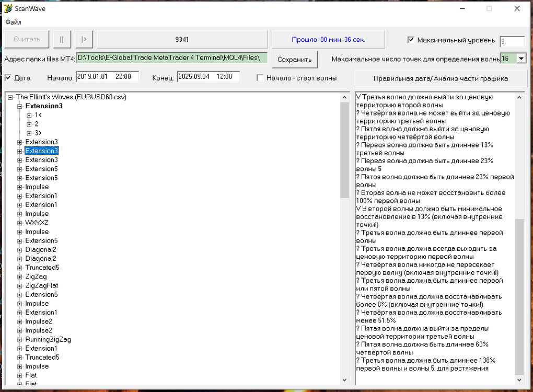This screenshot has width=533, height=392.
Task: Click the MT4 files folder path field
Action: (x=172, y=58)
